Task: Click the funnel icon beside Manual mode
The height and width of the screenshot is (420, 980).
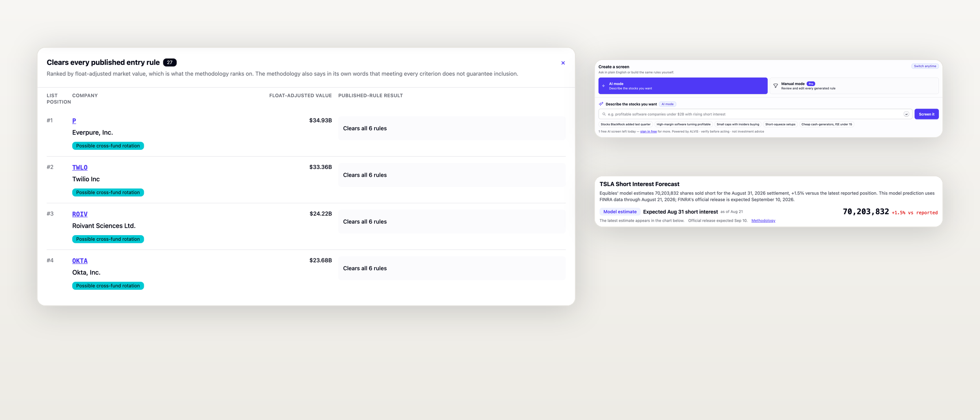Action: [775, 86]
